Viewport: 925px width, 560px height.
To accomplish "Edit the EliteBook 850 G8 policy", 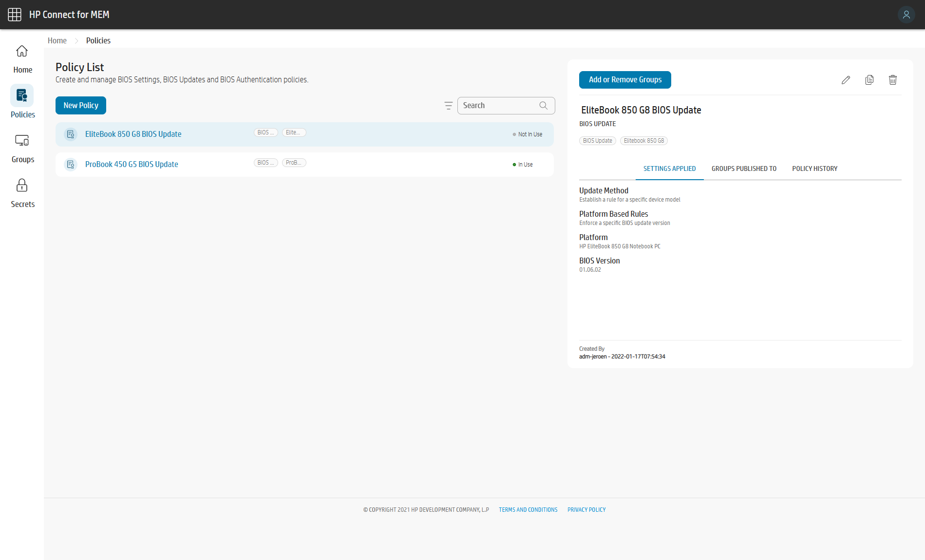I will click(846, 80).
